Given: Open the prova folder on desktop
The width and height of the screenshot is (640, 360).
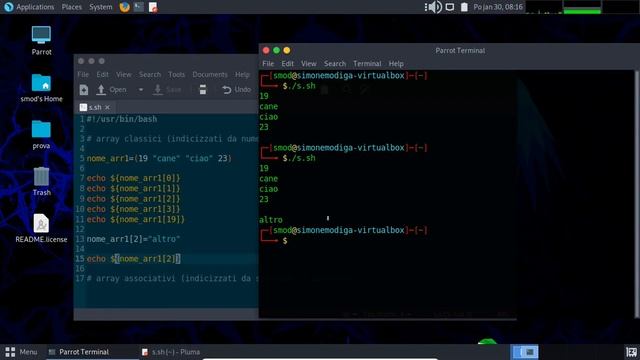Looking at the screenshot, I should (41, 135).
